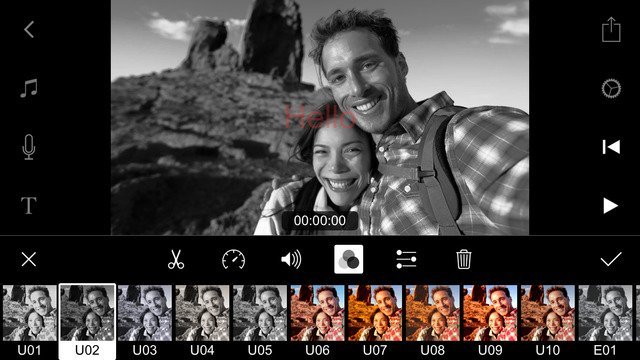
Task: Confirm edits with the checkmark
Action: click(611, 259)
